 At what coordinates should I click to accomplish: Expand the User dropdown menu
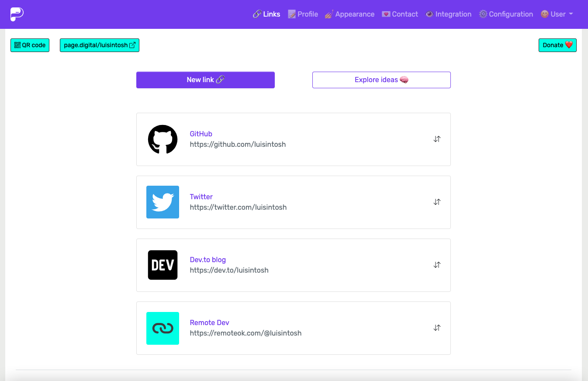557,14
